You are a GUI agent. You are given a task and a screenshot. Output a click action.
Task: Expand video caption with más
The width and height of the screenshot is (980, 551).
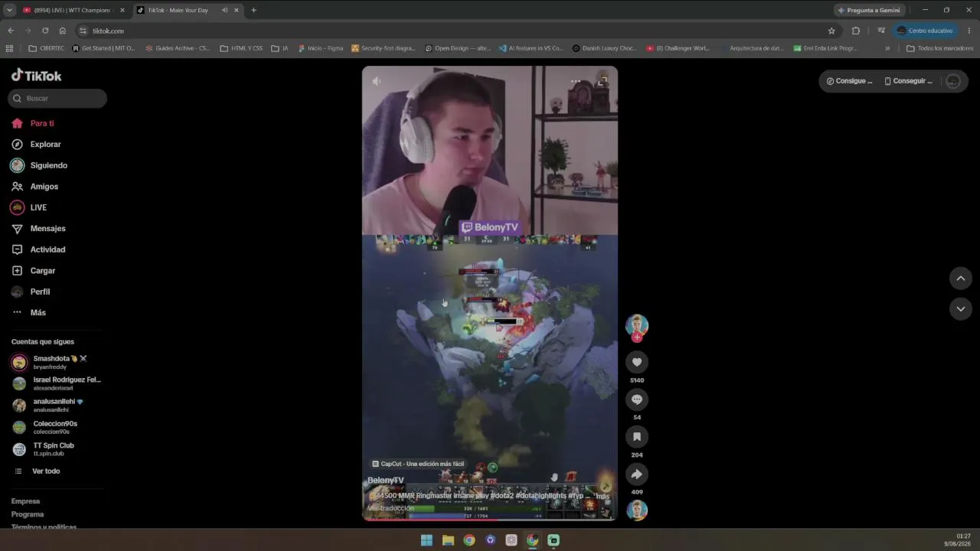pyautogui.click(x=603, y=496)
